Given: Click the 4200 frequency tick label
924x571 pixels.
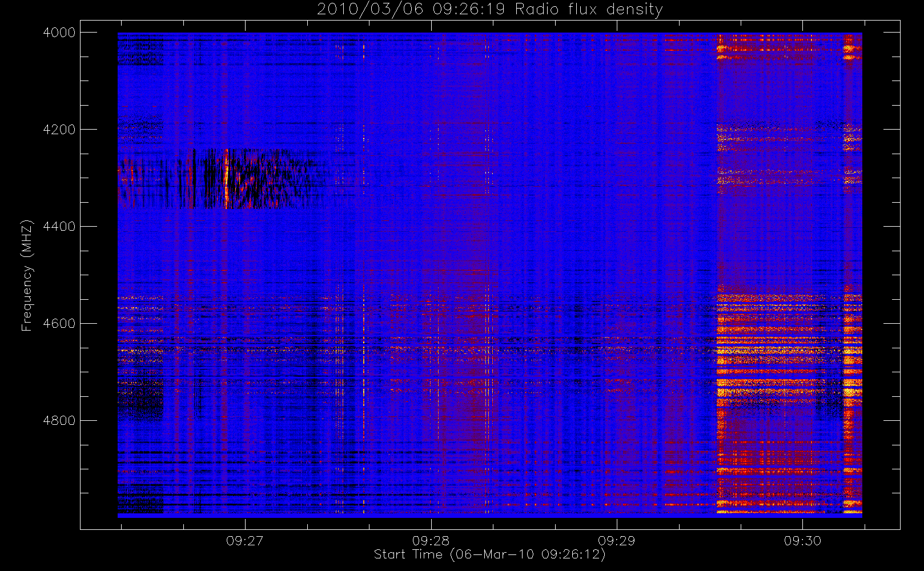Looking at the screenshot, I should point(59,130).
